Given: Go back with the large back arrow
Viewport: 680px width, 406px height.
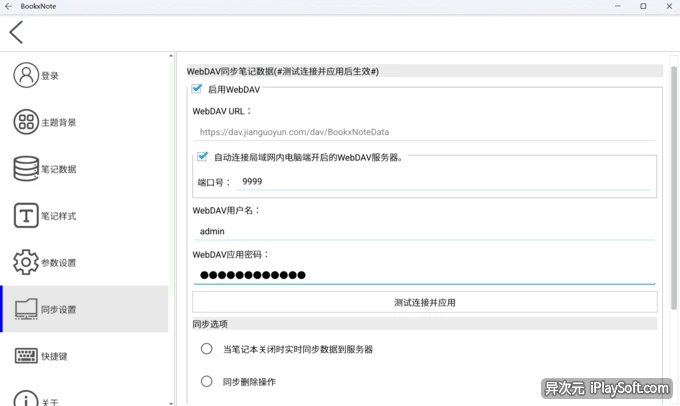Looking at the screenshot, I should (16, 32).
